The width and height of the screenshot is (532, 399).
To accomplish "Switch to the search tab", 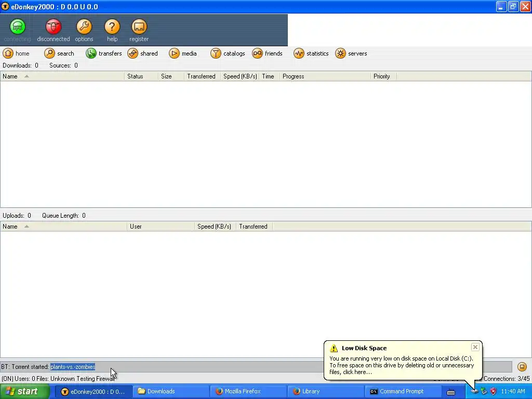I will (59, 54).
